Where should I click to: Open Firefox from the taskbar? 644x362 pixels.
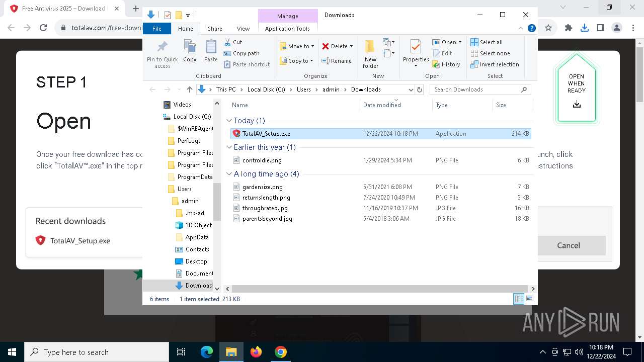click(256, 352)
